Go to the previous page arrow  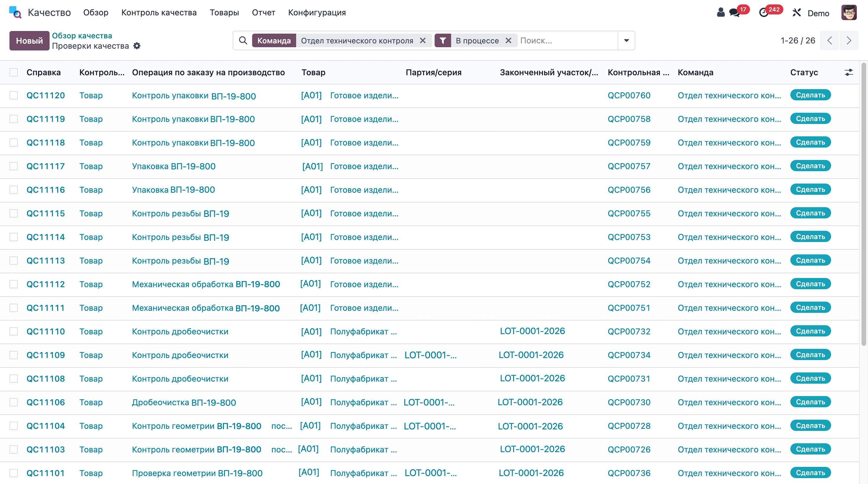click(x=830, y=40)
